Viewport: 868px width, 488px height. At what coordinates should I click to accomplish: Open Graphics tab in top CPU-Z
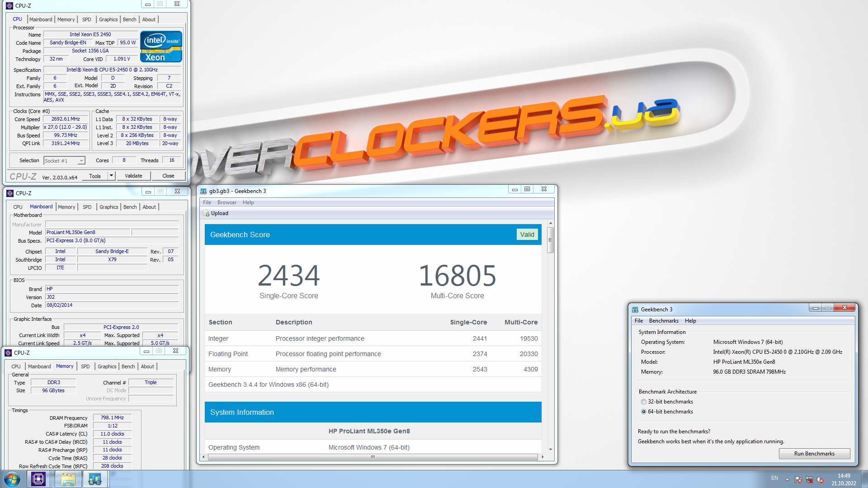pyautogui.click(x=108, y=19)
